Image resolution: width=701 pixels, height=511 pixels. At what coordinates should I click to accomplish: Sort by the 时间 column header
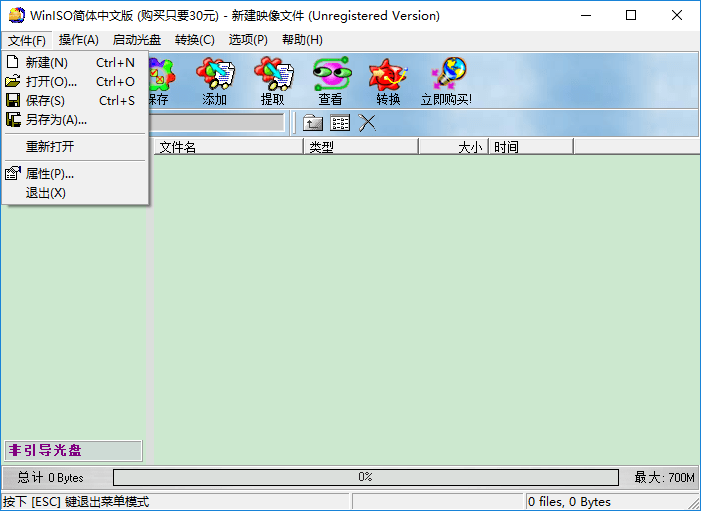pos(531,147)
